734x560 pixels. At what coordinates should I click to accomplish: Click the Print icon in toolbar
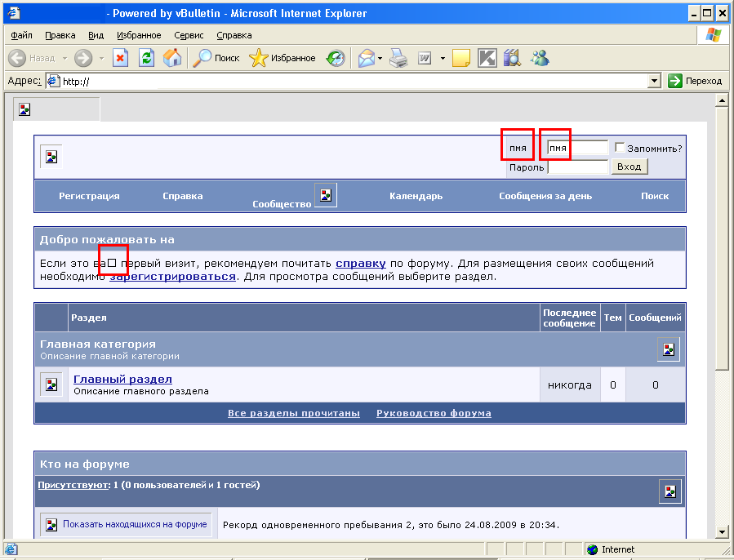398,58
